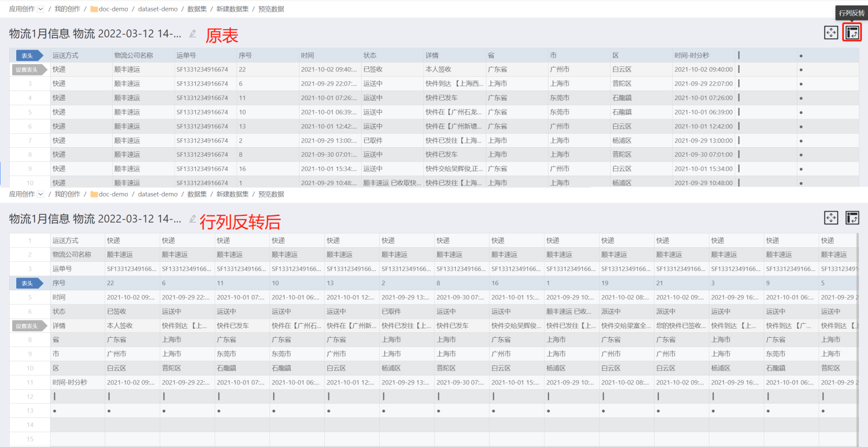This screenshot has width=868, height=447.
Task: Click row-column transpose icon in top panel
Action: pos(852,33)
